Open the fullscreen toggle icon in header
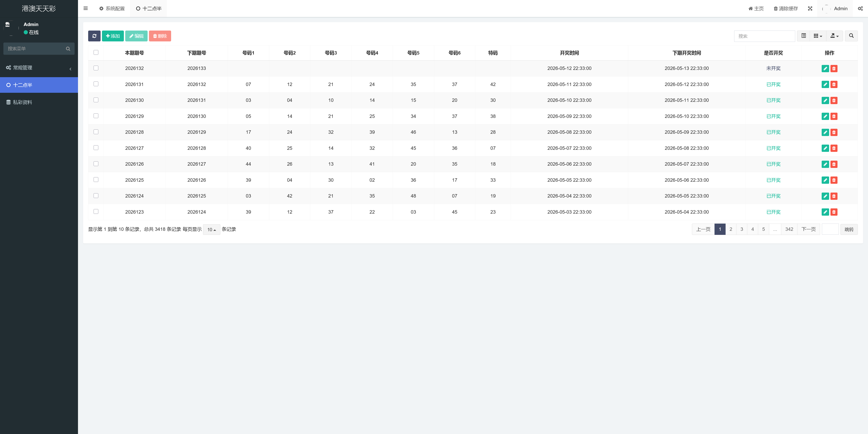The width and height of the screenshot is (868, 434). coord(810,8)
